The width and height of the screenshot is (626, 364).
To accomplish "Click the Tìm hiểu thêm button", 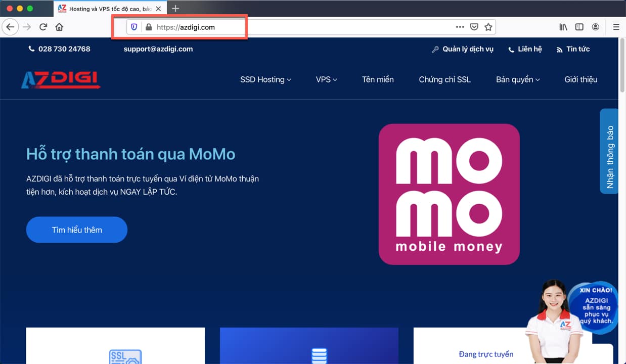I will (x=77, y=230).
